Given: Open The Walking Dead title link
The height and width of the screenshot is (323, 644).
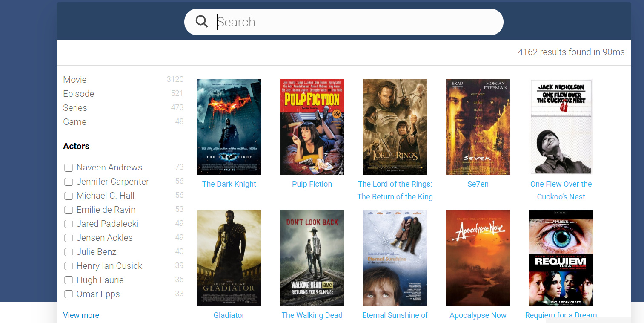Looking at the screenshot, I should pyautogui.click(x=312, y=315).
